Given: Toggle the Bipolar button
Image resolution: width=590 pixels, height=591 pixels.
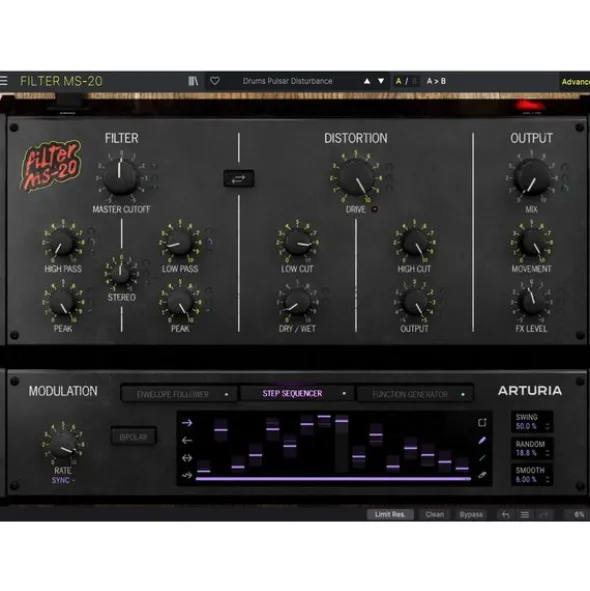Looking at the screenshot, I should click(133, 437).
